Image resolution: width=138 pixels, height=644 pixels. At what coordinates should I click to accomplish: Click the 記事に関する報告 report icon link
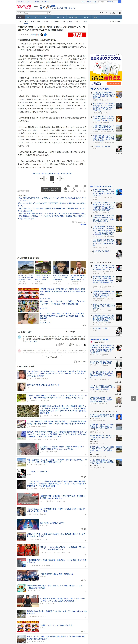(23, 191)
